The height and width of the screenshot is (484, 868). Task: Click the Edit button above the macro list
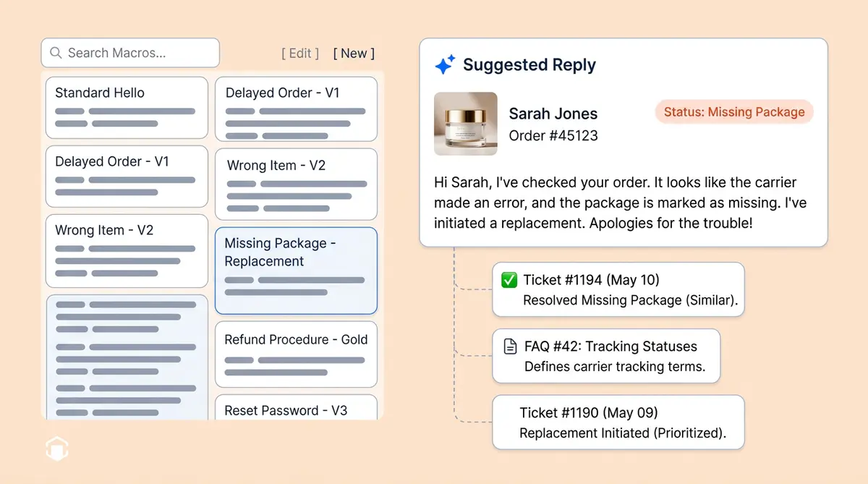pyautogui.click(x=299, y=53)
